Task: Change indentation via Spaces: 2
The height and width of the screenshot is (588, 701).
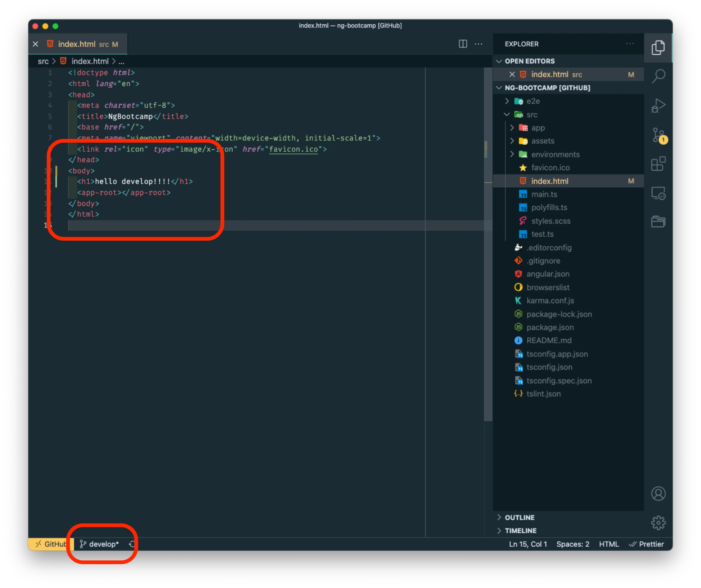Action: (573, 544)
